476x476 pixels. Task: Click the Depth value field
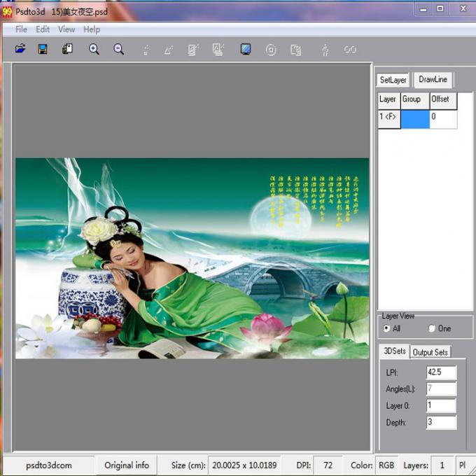(441, 422)
